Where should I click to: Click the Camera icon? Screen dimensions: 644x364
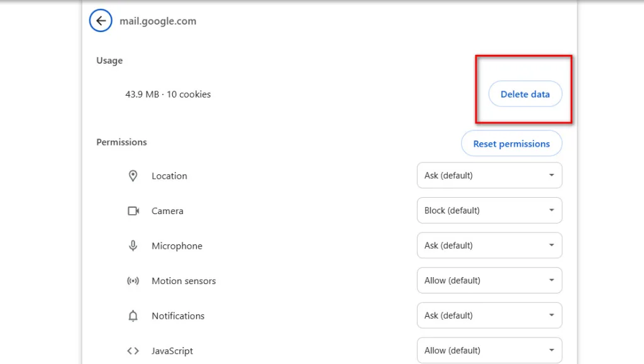click(x=133, y=210)
